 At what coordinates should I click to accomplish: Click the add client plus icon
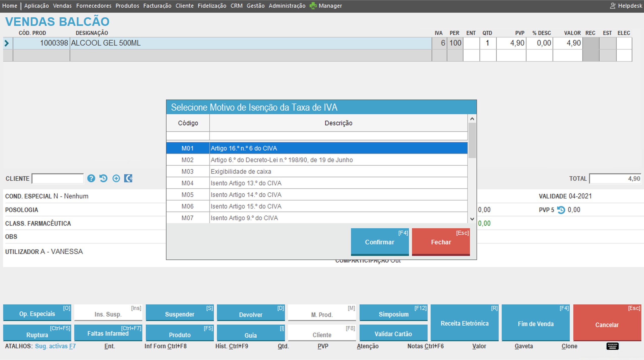pyautogui.click(x=116, y=178)
